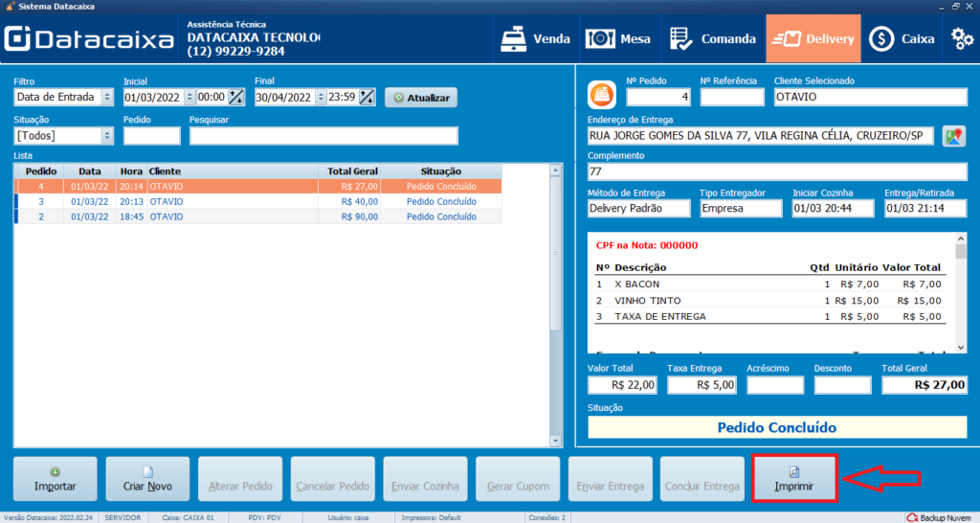
Task: Click the Importar button
Action: [x=56, y=478]
